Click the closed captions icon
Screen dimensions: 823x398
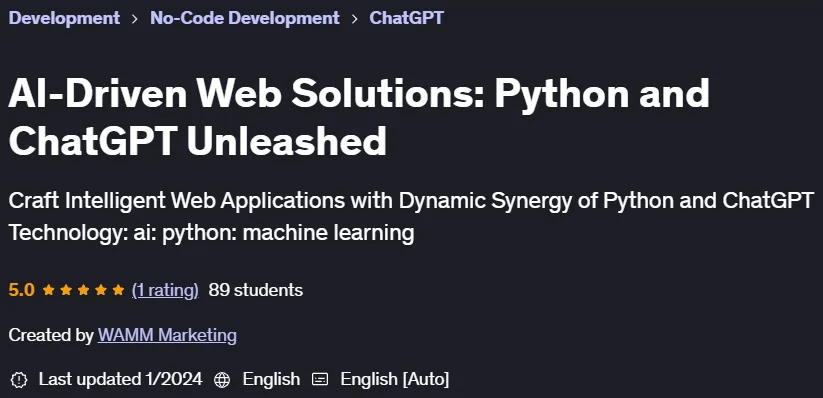320,379
